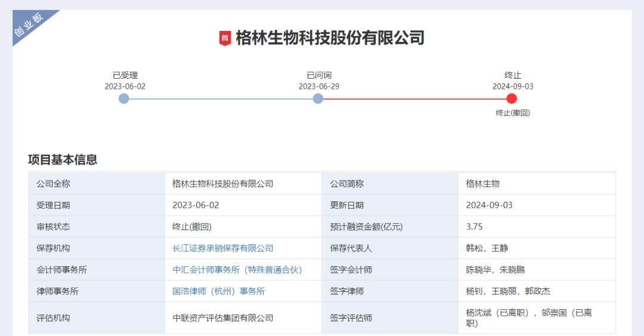Click the 陈晓华，朱晓鹏 accountants value
Screen dimensions: 644x336
pyautogui.click(x=496, y=269)
